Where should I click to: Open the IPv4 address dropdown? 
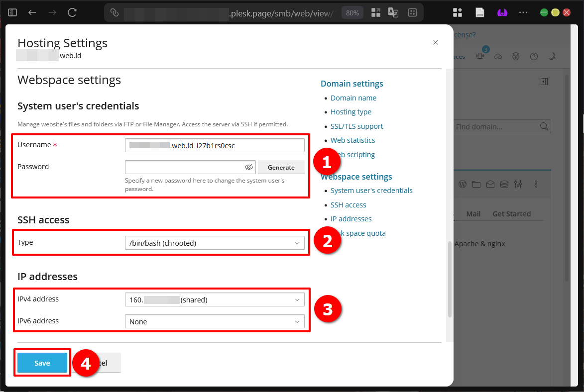pos(215,299)
